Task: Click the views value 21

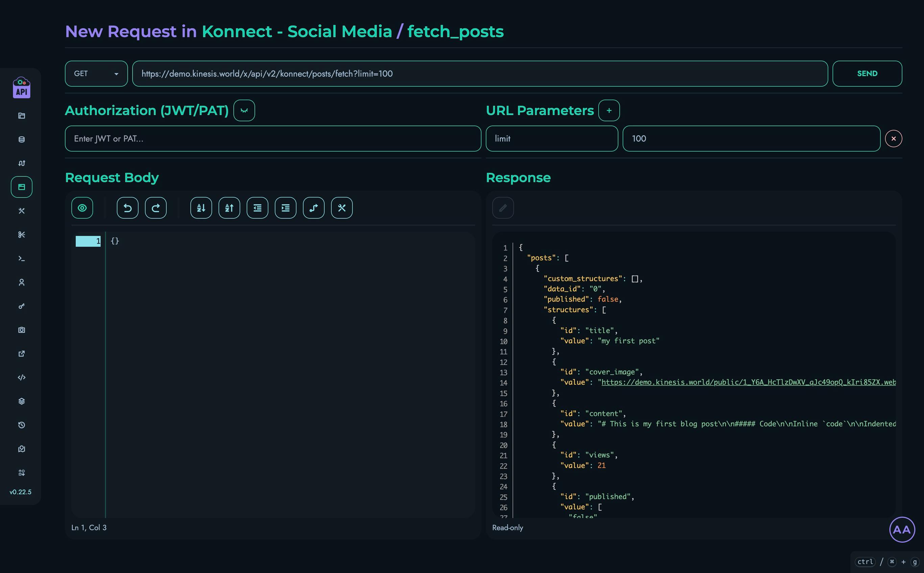Action: click(601, 465)
